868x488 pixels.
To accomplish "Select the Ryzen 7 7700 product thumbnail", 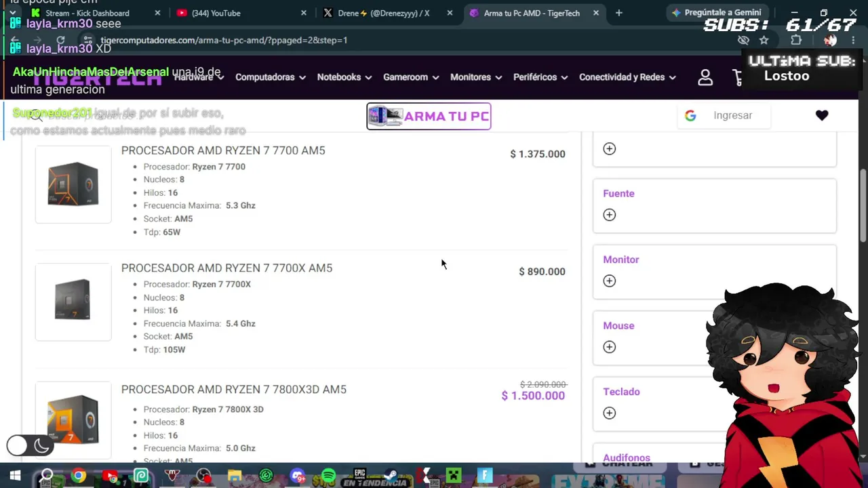I will pos(73,184).
